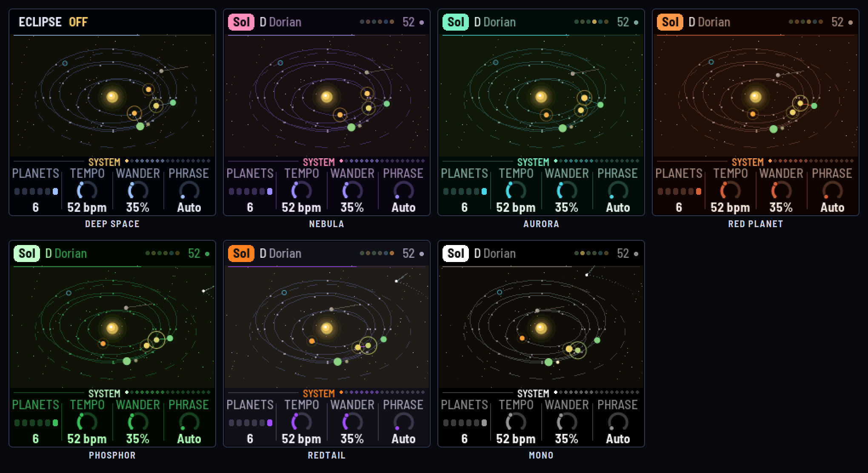868x473 pixels.
Task: Click the large green planet in Phosphor view
Action: point(127,361)
